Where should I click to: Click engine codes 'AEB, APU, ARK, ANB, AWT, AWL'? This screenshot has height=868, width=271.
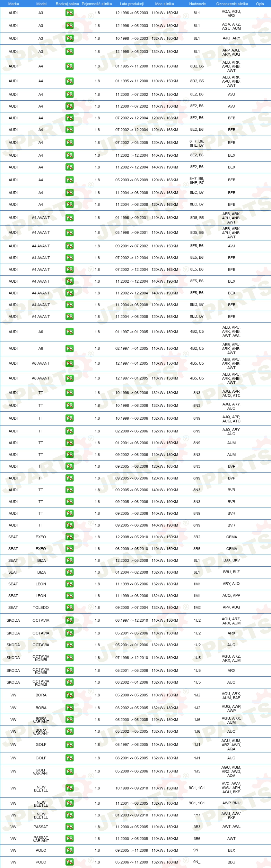click(231, 332)
